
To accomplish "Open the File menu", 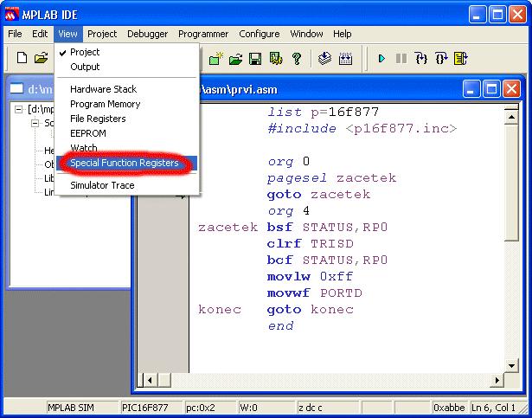I will [15, 34].
